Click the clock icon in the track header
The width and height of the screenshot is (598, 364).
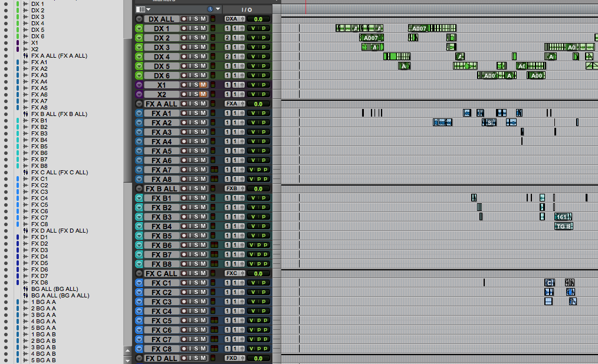pos(210,9)
